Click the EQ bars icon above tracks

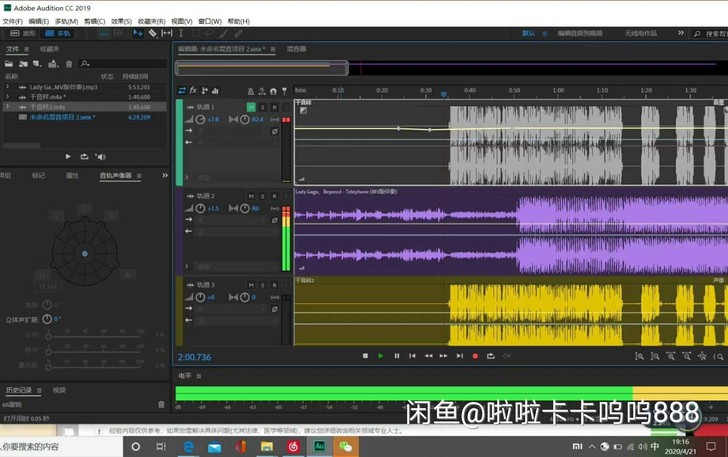(215, 91)
